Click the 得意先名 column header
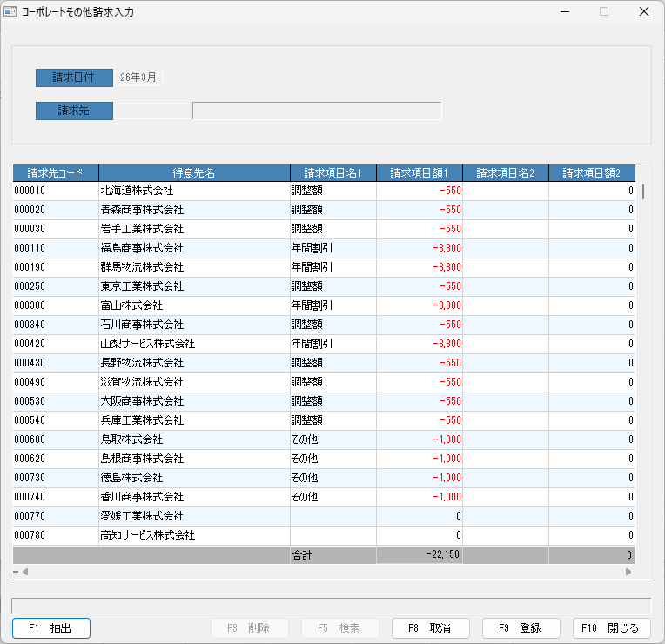This screenshot has height=644, width=665. [194, 173]
